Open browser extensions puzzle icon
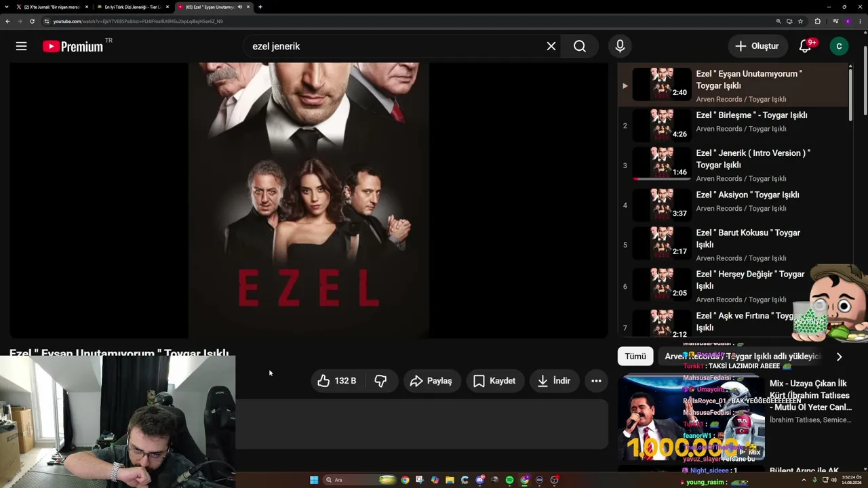The width and height of the screenshot is (868, 488). click(x=817, y=21)
